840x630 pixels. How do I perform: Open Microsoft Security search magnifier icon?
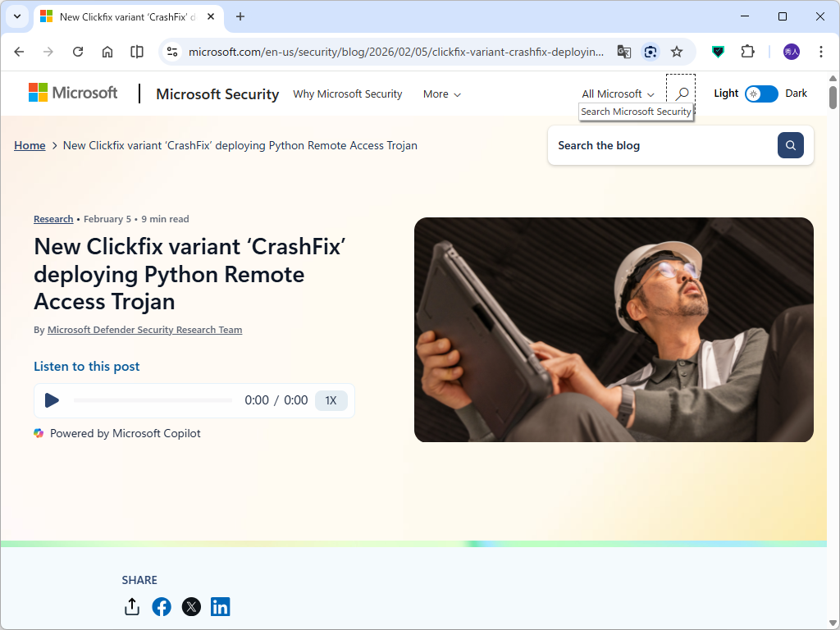681,94
